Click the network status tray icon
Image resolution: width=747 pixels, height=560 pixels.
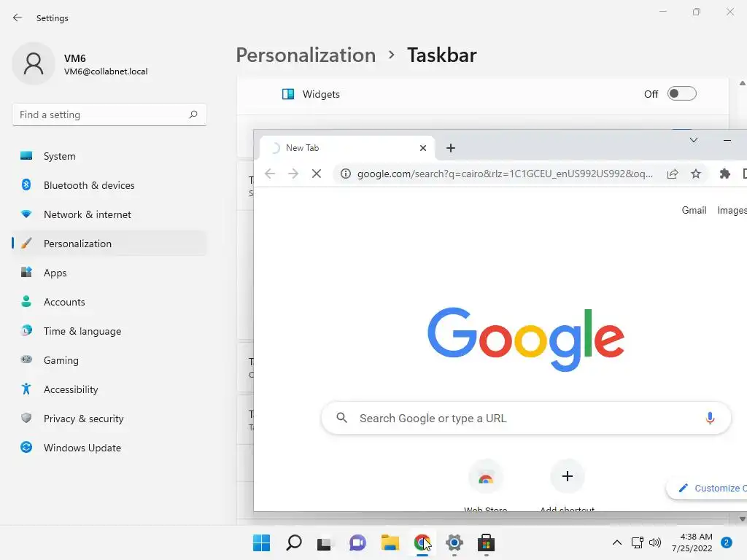[x=637, y=542]
